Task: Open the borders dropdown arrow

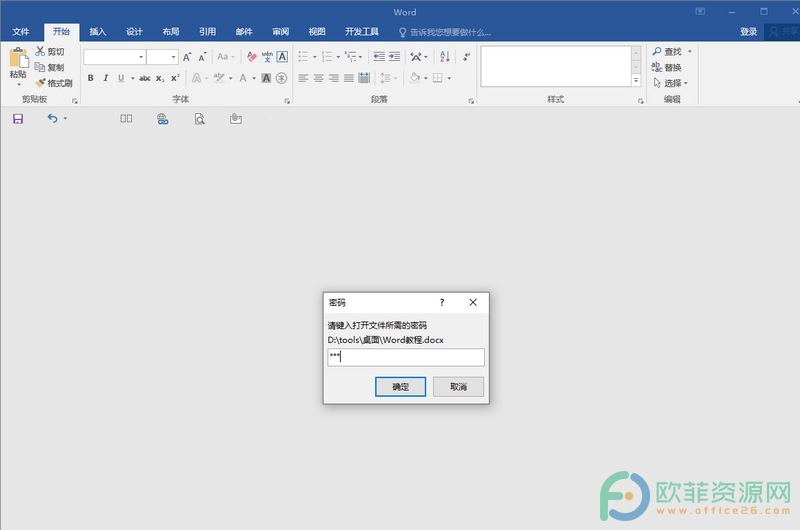Action: (449, 78)
